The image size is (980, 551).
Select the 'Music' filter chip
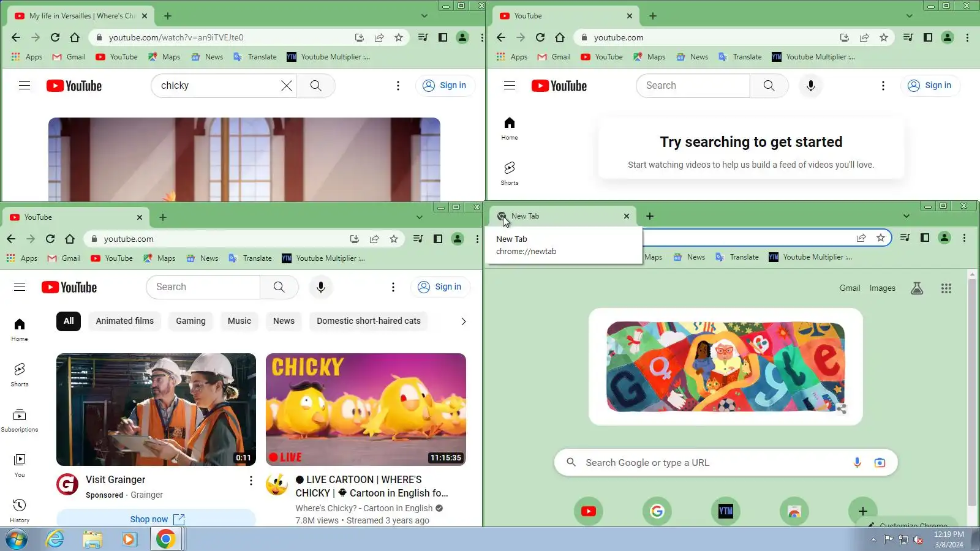(239, 321)
